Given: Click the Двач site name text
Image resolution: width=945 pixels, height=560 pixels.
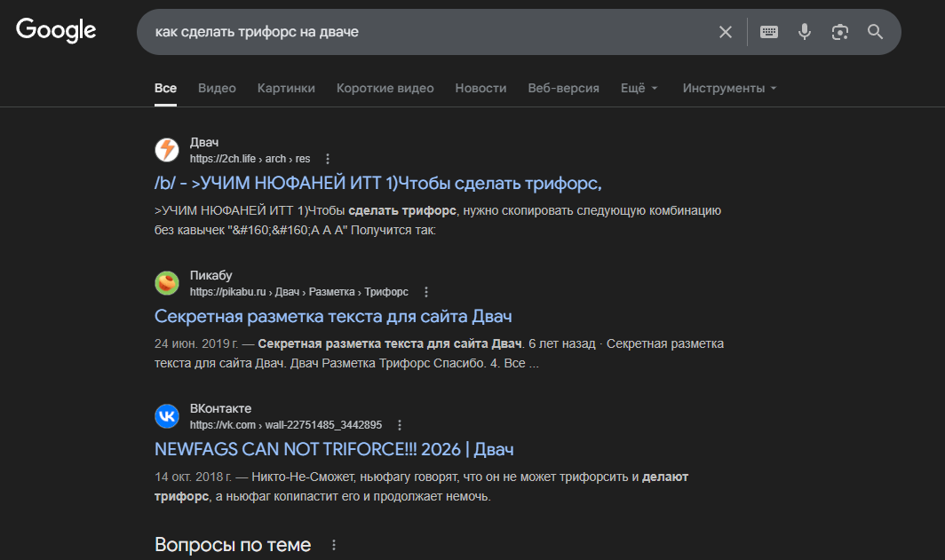Looking at the screenshot, I should 204,142.
